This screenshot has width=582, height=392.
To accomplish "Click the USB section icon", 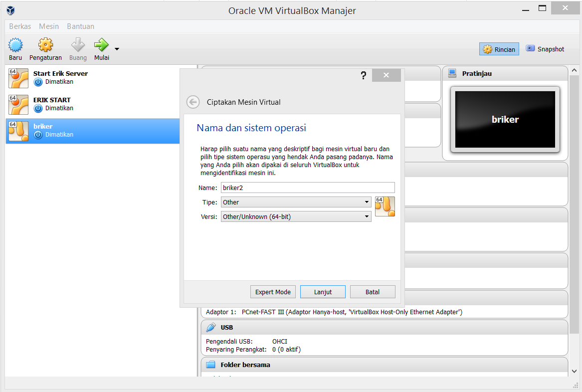I will tap(211, 327).
